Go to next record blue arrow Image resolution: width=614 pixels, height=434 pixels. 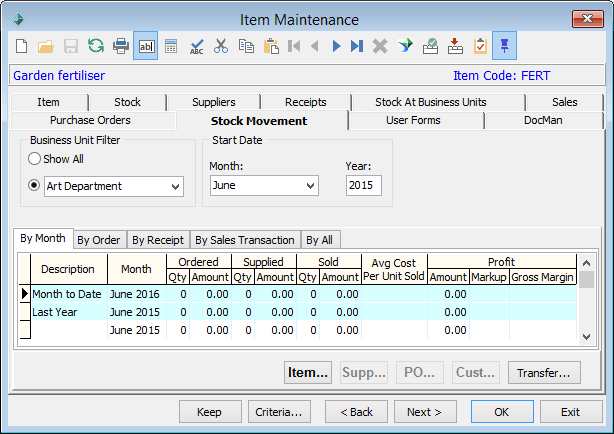(x=336, y=46)
